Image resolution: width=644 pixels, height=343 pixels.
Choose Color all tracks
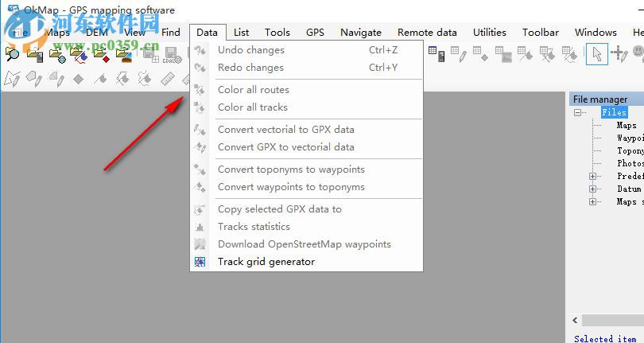(306, 107)
